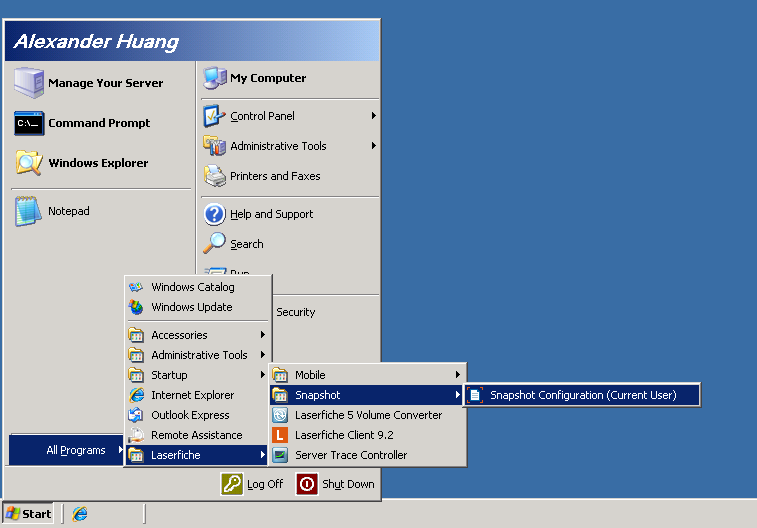Click the Notepad icon
This screenshot has height=528, width=757.
pos(28,211)
